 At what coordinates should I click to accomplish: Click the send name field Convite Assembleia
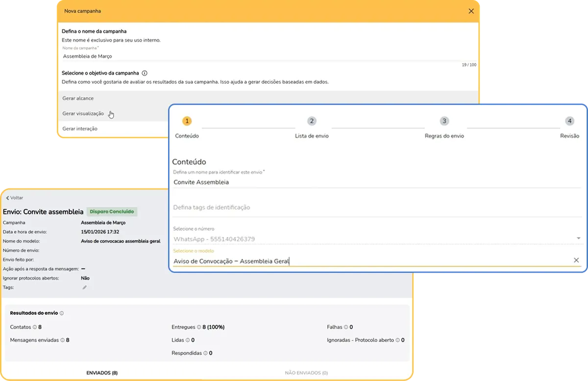point(377,182)
